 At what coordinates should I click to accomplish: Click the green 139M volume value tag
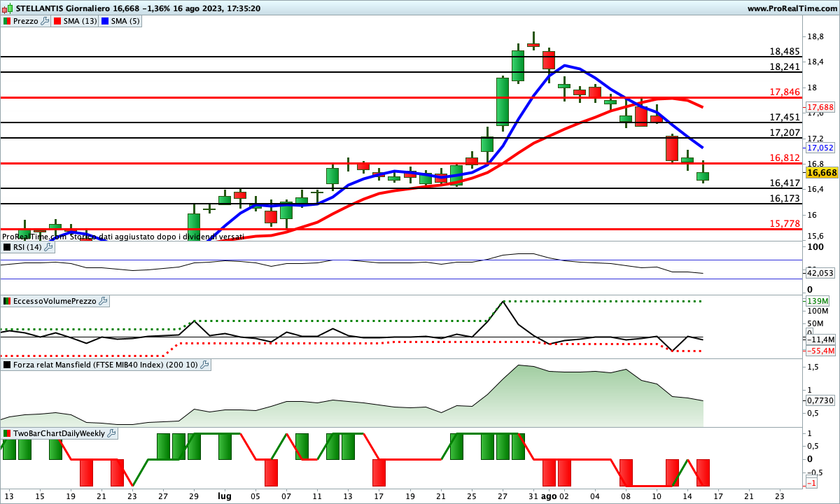818,301
